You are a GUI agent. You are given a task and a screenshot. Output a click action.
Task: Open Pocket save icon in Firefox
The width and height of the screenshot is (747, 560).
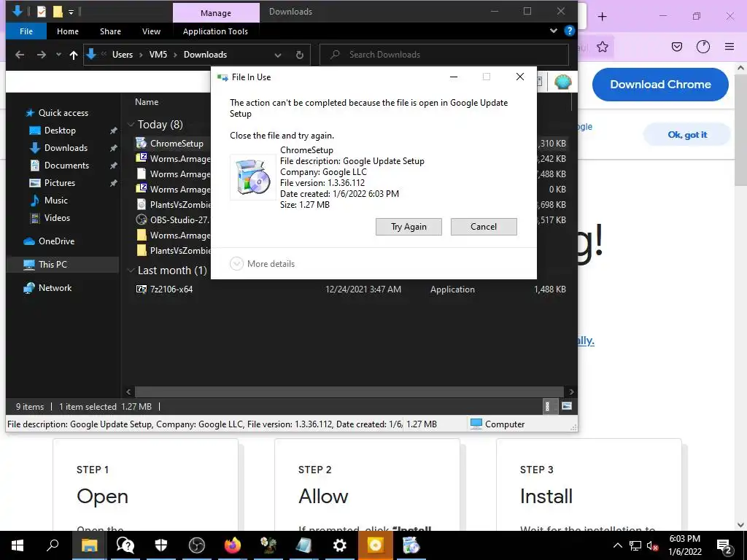point(676,47)
